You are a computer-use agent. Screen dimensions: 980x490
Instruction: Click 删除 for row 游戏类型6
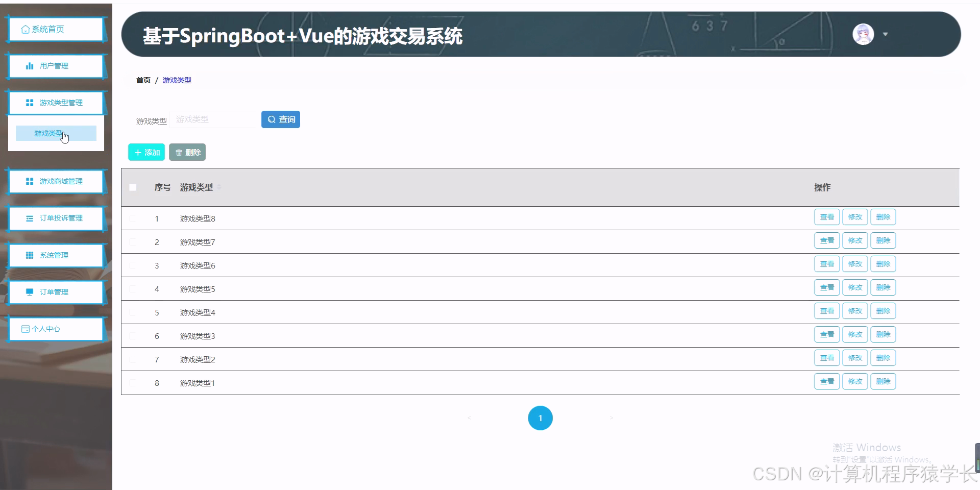click(883, 264)
